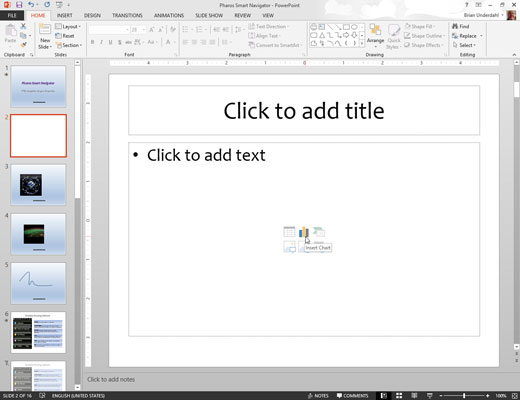Expand the Select dropdown in Editing group
The height and width of the screenshot is (400, 520).
464,45
